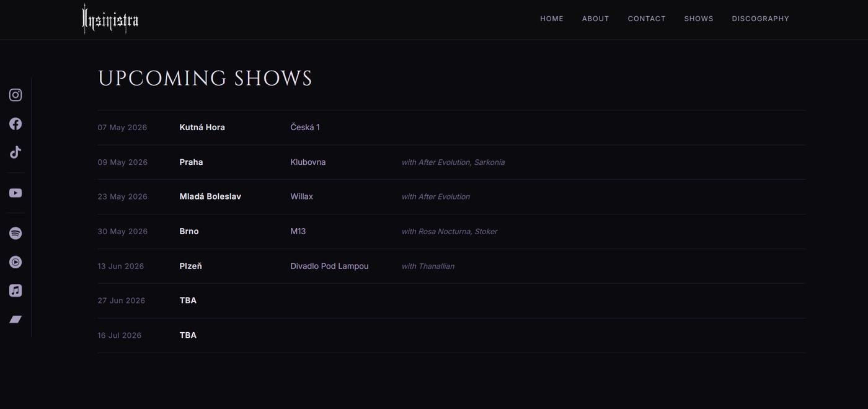Viewport: 868px width, 409px height.
Task: Click the Facebook icon in sidebar
Action: (x=15, y=124)
